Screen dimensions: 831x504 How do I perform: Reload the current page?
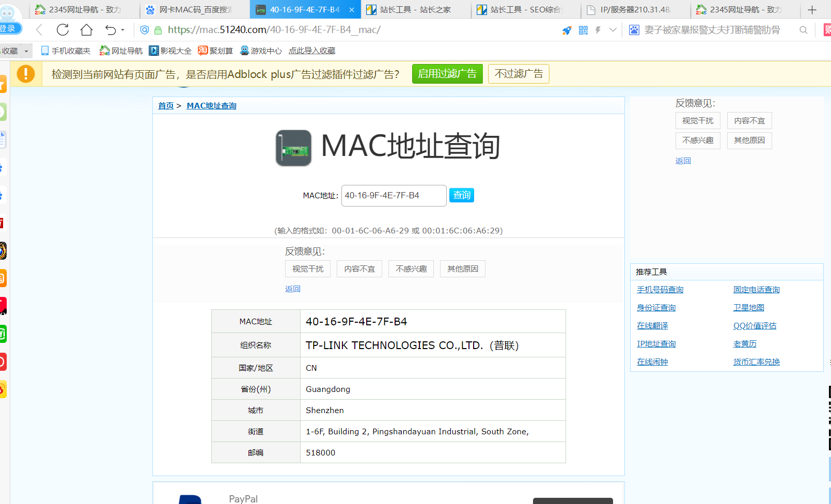[62, 30]
